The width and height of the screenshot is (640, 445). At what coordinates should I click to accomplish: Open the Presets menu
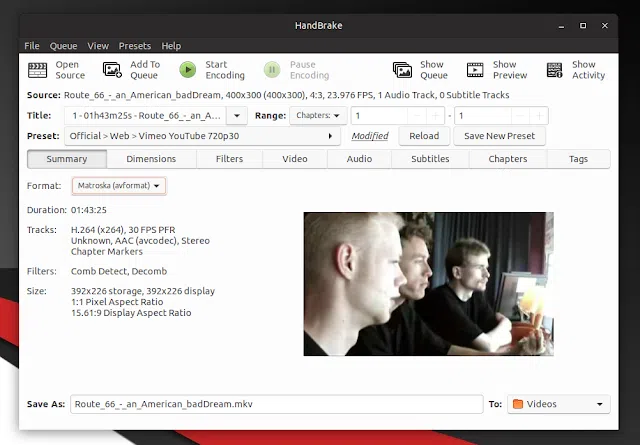pos(135,46)
